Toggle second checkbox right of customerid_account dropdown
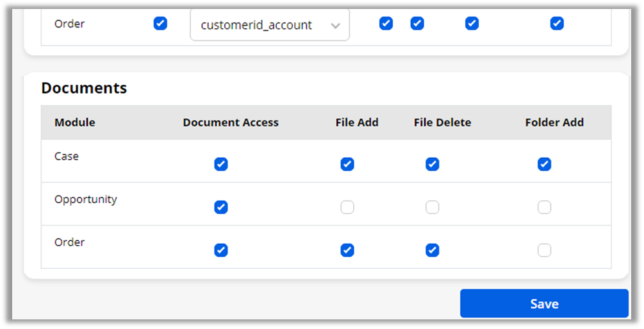The image size is (644, 329). pos(417,24)
